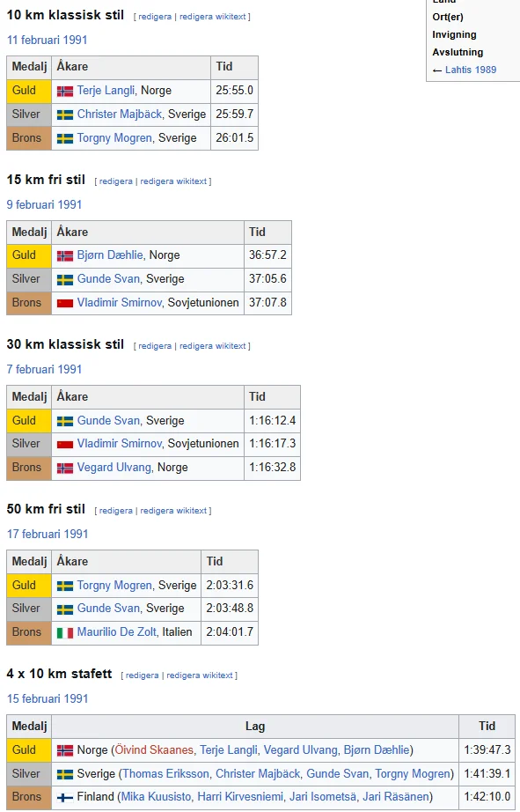Open Terje Langli link in the relay table
The image size is (520, 812).
229,749
